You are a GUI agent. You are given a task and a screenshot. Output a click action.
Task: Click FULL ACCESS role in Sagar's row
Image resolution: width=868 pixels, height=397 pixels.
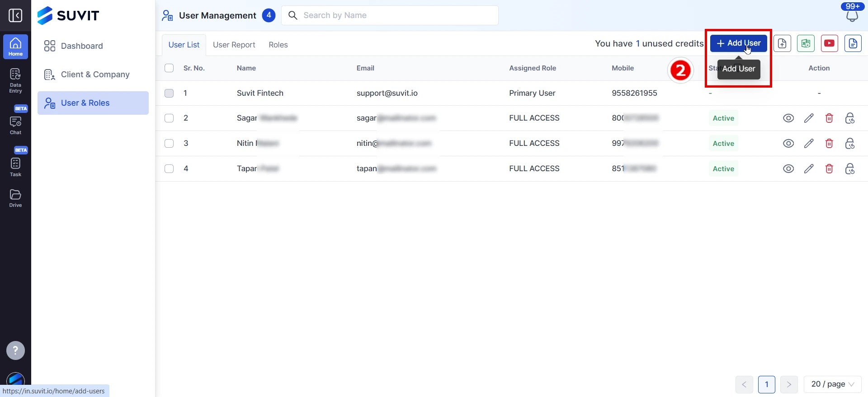534,118
